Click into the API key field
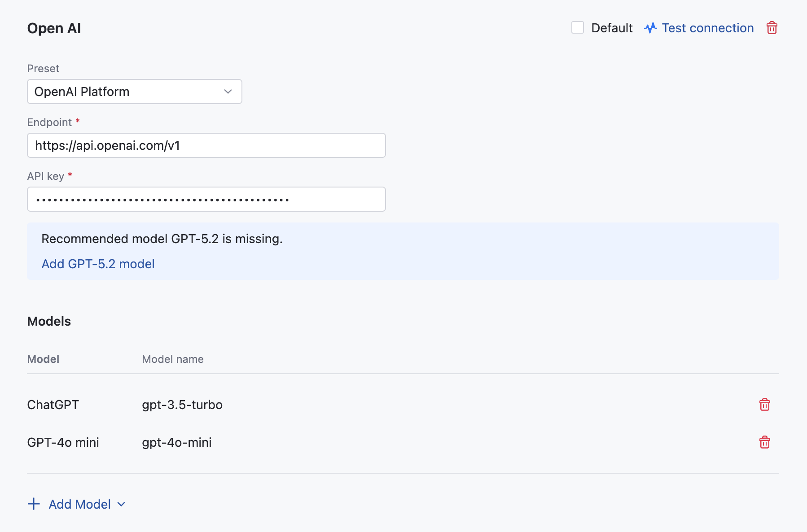 click(206, 199)
